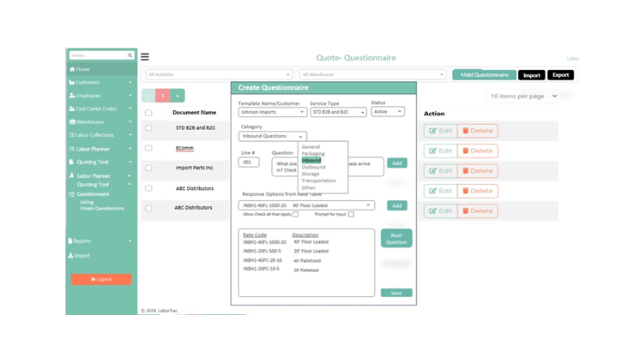Viewport: 644px width, 362px height.
Task: Check the Allow Check all that Apply box
Action: (x=296, y=215)
